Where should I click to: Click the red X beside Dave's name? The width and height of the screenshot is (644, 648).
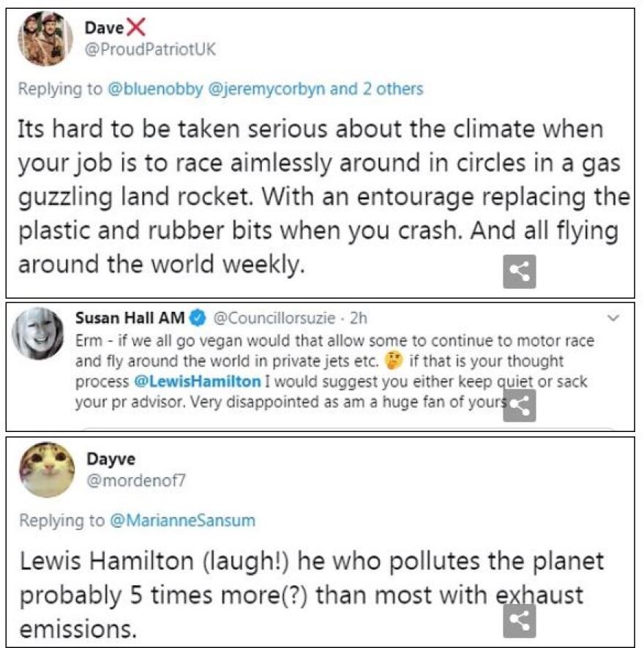[x=135, y=28]
